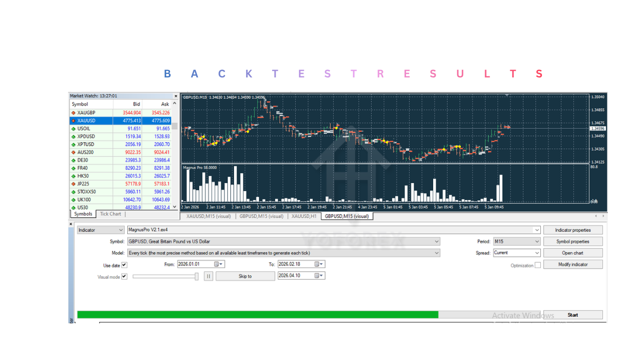Uncheck the Visual mode checkbox
Image resolution: width=644 pixels, height=362 pixels.
point(125,276)
